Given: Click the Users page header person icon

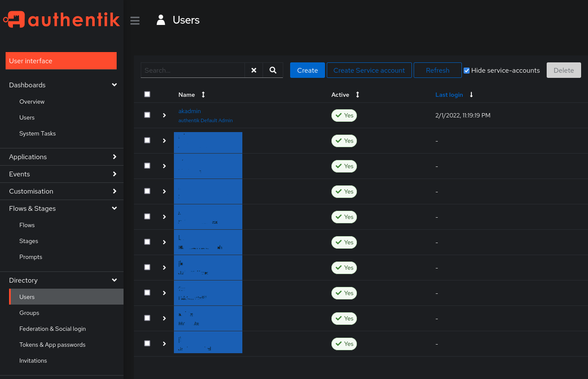Looking at the screenshot, I should (161, 20).
